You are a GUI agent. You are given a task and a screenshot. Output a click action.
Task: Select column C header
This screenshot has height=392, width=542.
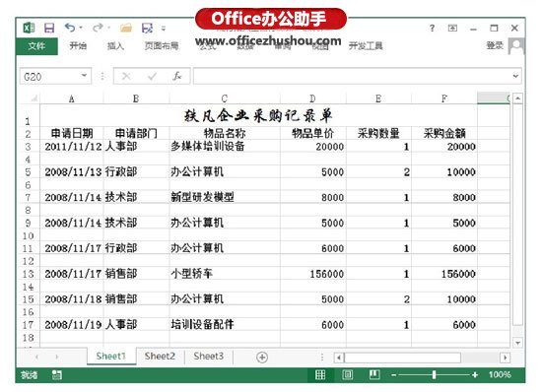pyautogui.click(x=225, y=98)
